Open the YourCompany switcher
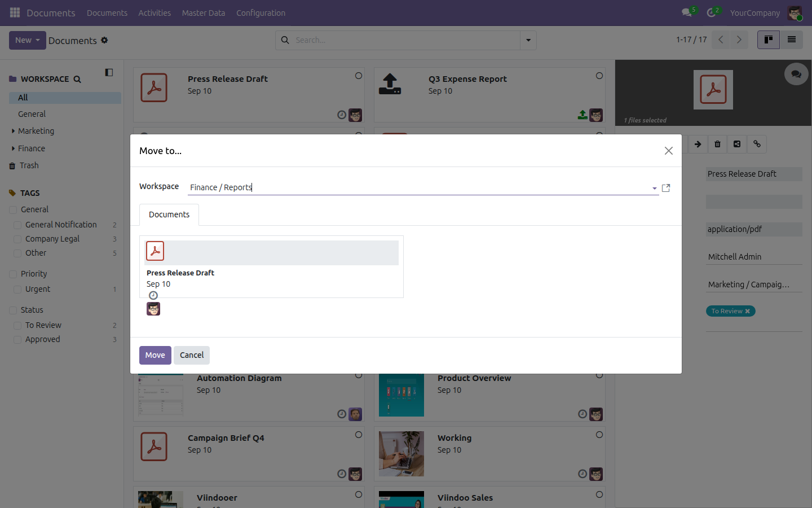 tap(755, 12)
